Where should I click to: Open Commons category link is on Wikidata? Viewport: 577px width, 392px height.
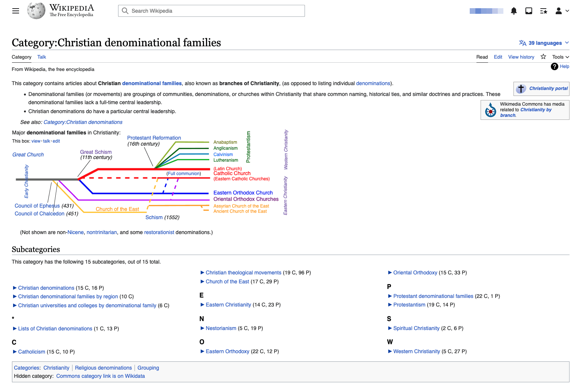coord(101,376)
